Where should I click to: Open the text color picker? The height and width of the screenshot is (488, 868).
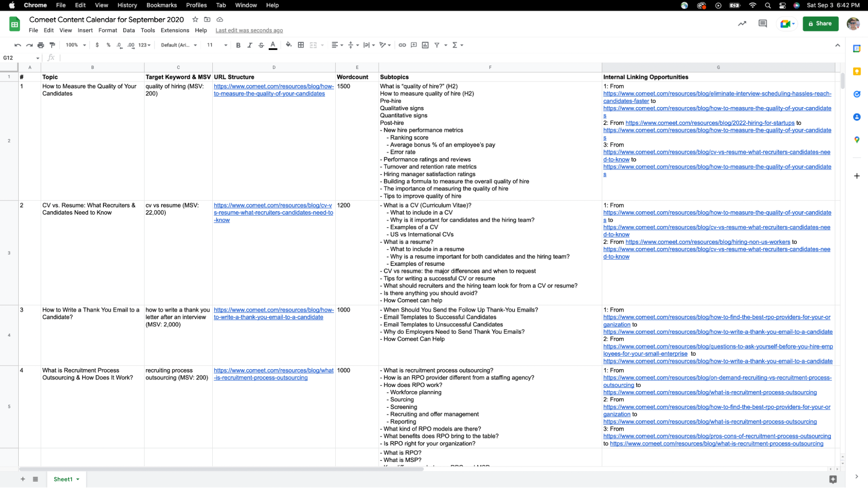pos(273,45)
